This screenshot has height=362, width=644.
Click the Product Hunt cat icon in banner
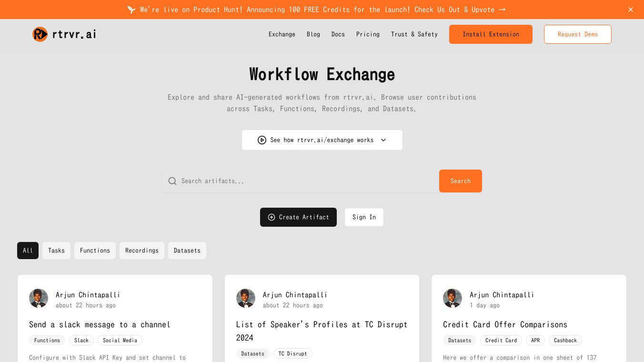(131, 10)
